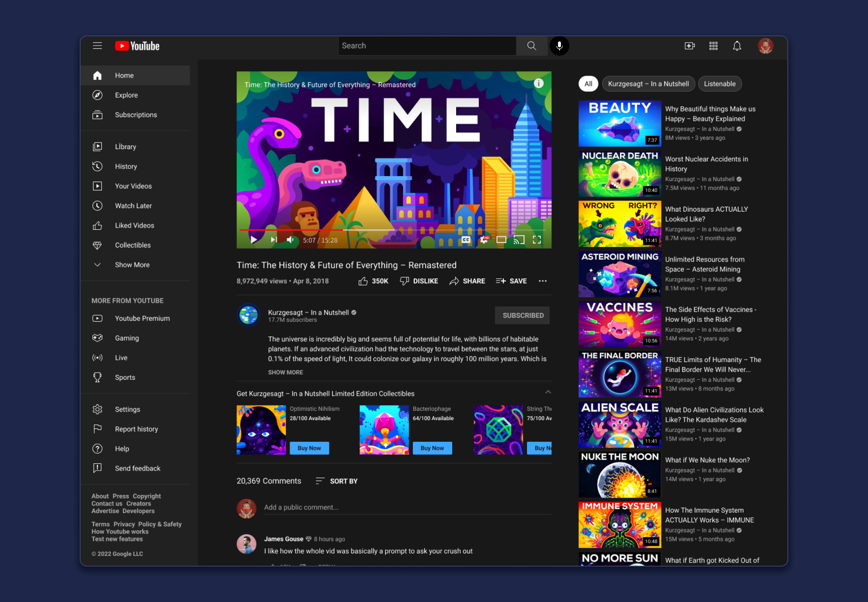Expand Show More in sidebar
Screen dimensions: 868x602
135,265
